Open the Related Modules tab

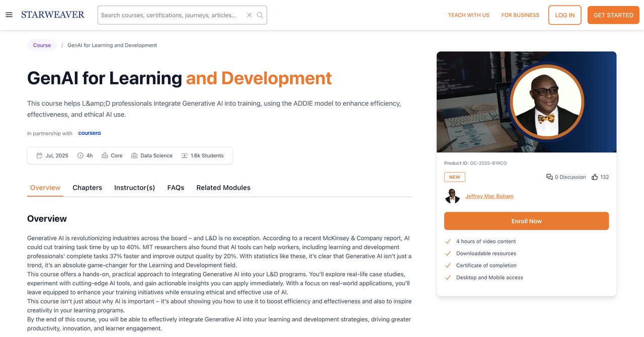point(223,188)
